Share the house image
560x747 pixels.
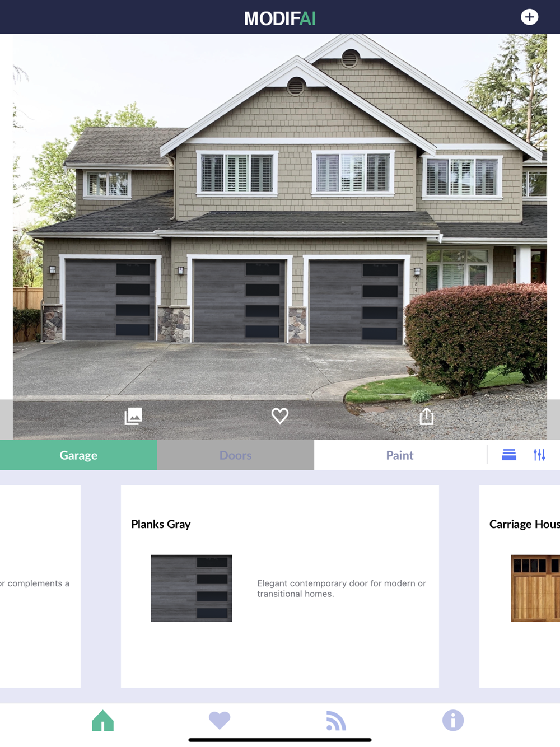[x=427, y=416]
